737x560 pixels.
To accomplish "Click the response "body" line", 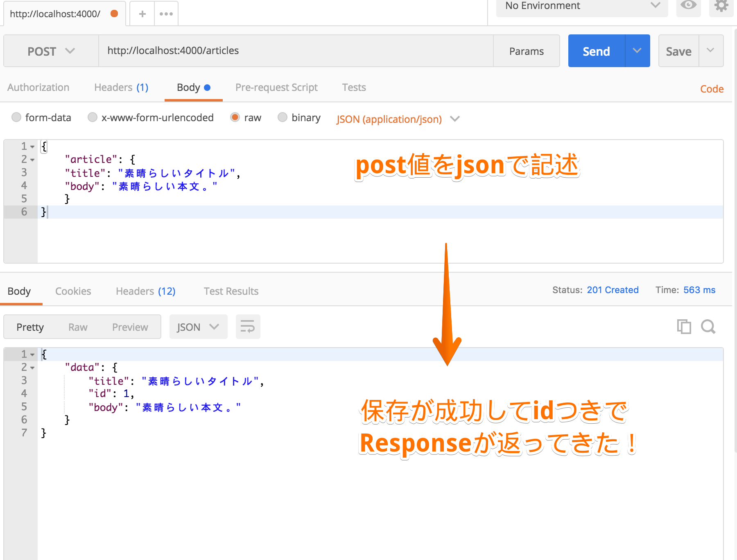I will [165, 407].
